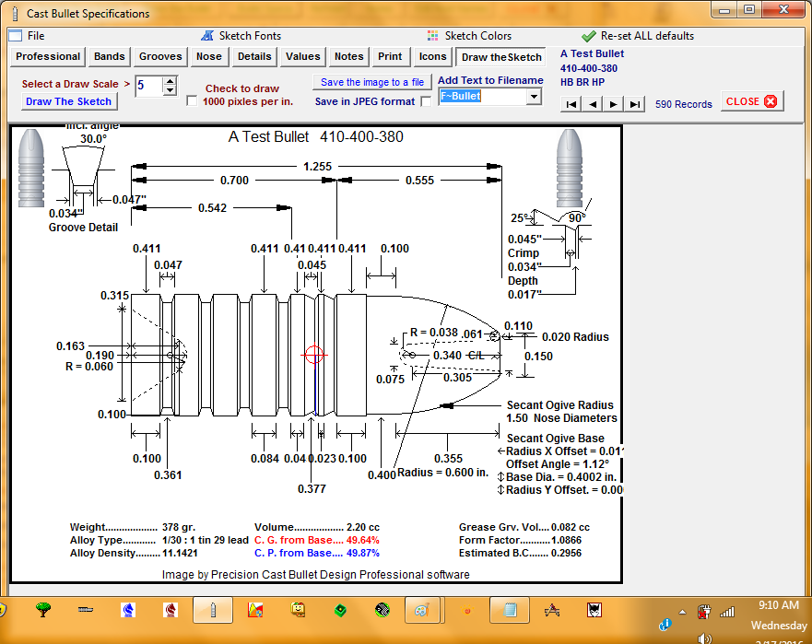
Task: Click the blue Draw The Sketch button
Action: click(x=69, y=101)
